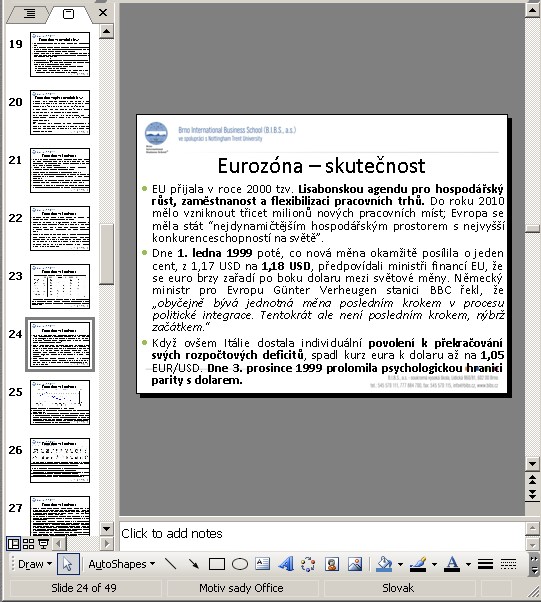Go to next slide button

pyautogui.click(x=532, y=494)
